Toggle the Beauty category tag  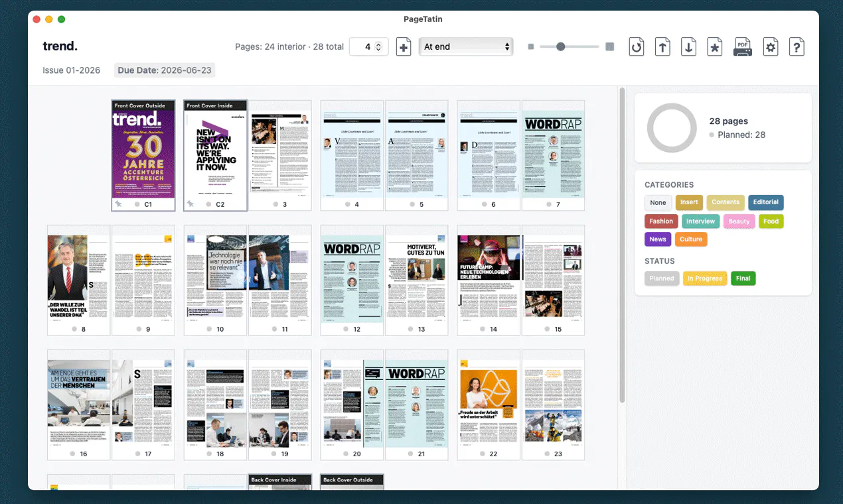click(x=739, y=221)
